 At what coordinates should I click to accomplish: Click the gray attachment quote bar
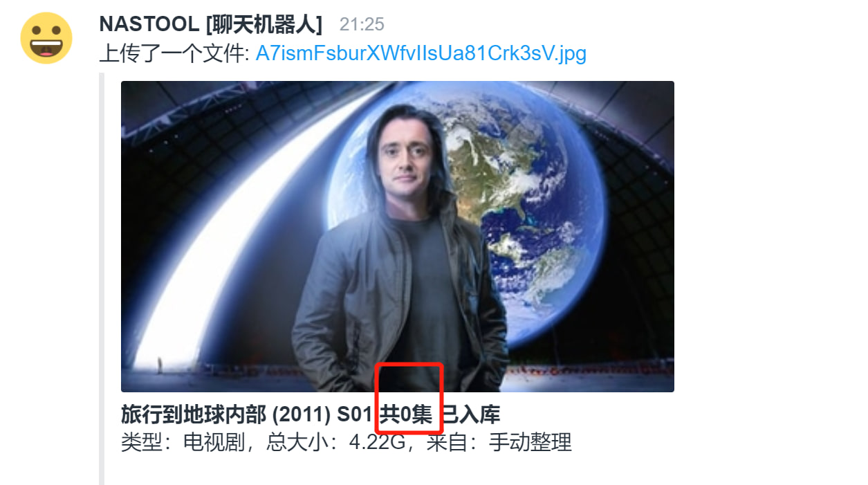pyautogui.click(x=102, y=278)
